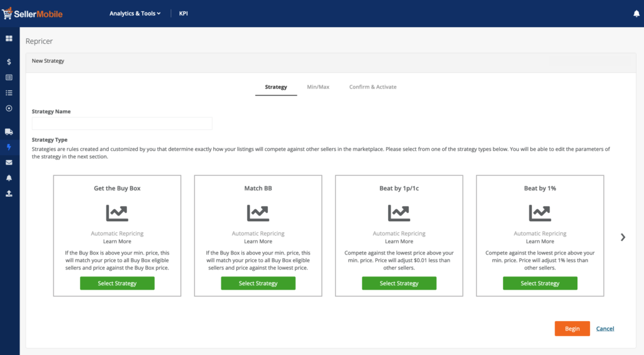Open the truck shipping icon in sidebar
The height and width of the screenshot is (355, 644).
pos(9,132)
